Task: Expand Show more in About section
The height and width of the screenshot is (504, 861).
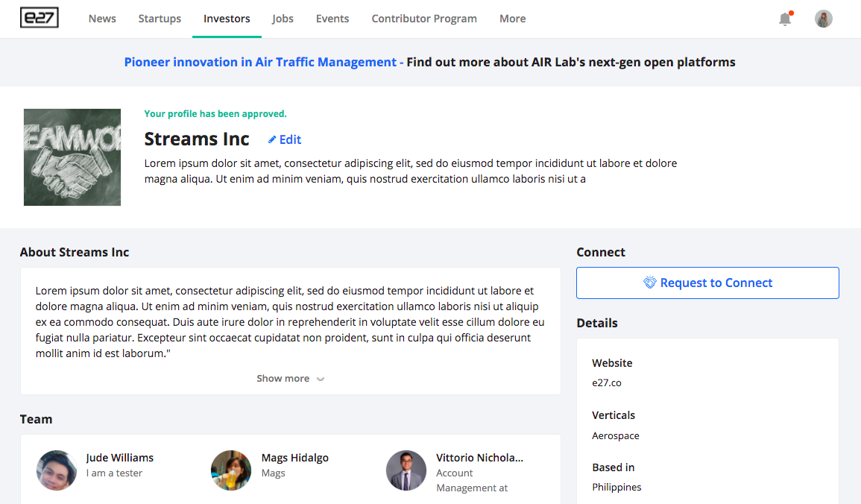Action: 291,378
